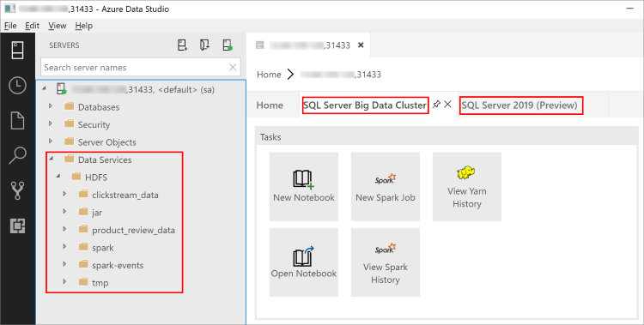644x325 pixels.
Task: Click the Home breadcrumb link
Action: pos(269,75)
